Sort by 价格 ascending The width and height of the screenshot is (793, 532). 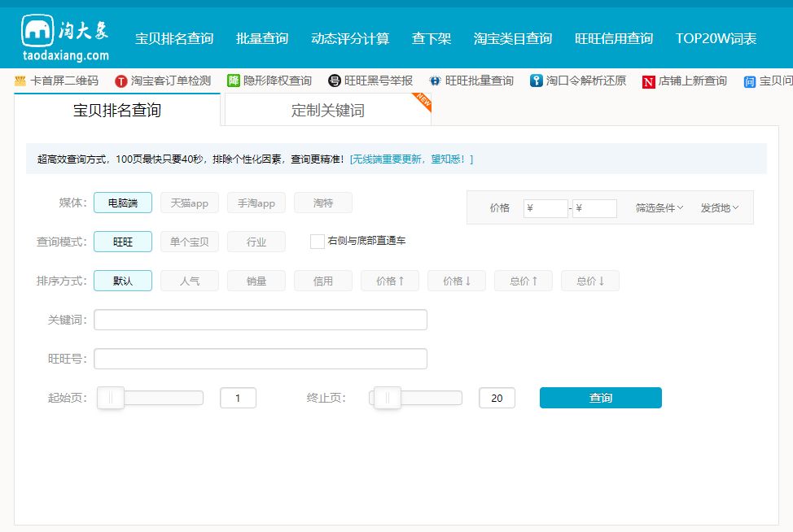click(x=390, y=281)
